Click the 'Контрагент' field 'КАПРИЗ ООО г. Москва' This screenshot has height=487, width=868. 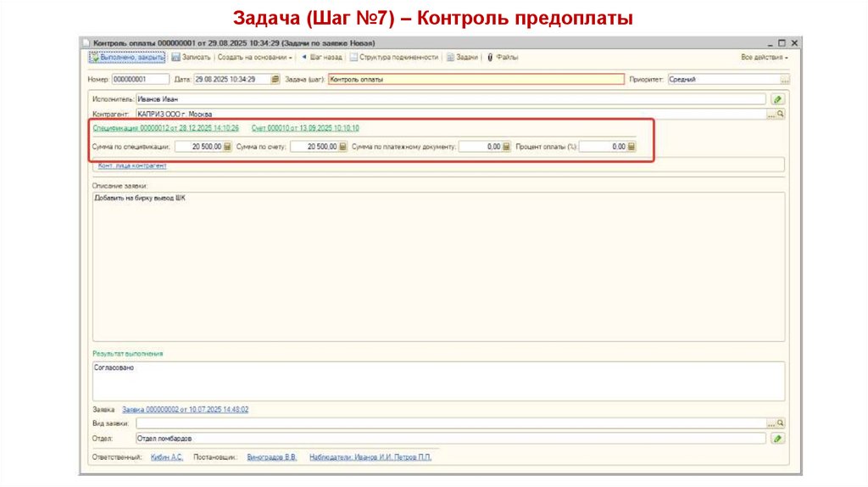pyautogui.click(x=451, y=115)
